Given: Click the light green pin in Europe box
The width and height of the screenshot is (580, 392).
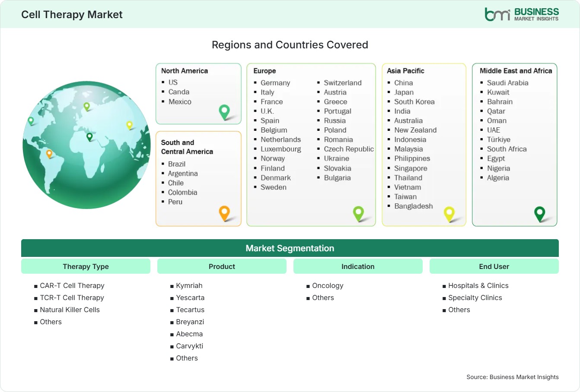Looking at the screenshot, I should (358, 213).
